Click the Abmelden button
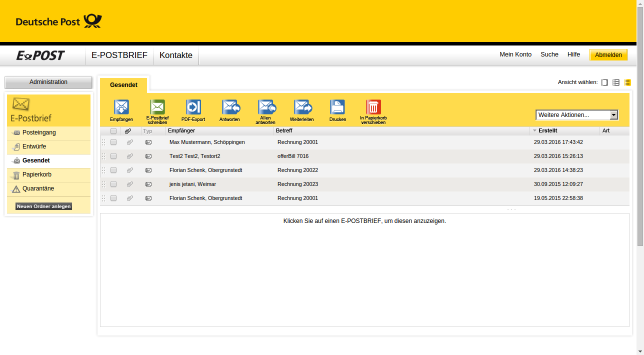Viewport: 644px width, 355px height. (608, 55)
